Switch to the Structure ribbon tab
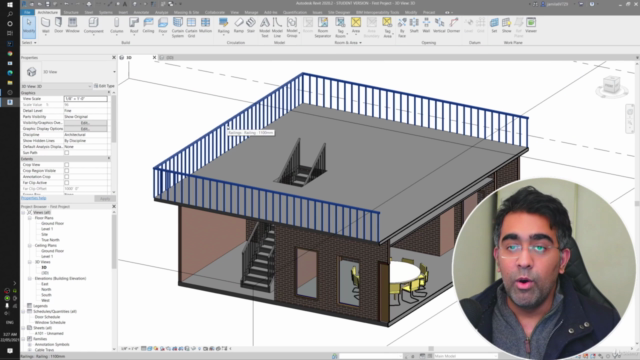Viewport: 640px width, 360px height. 71,13
